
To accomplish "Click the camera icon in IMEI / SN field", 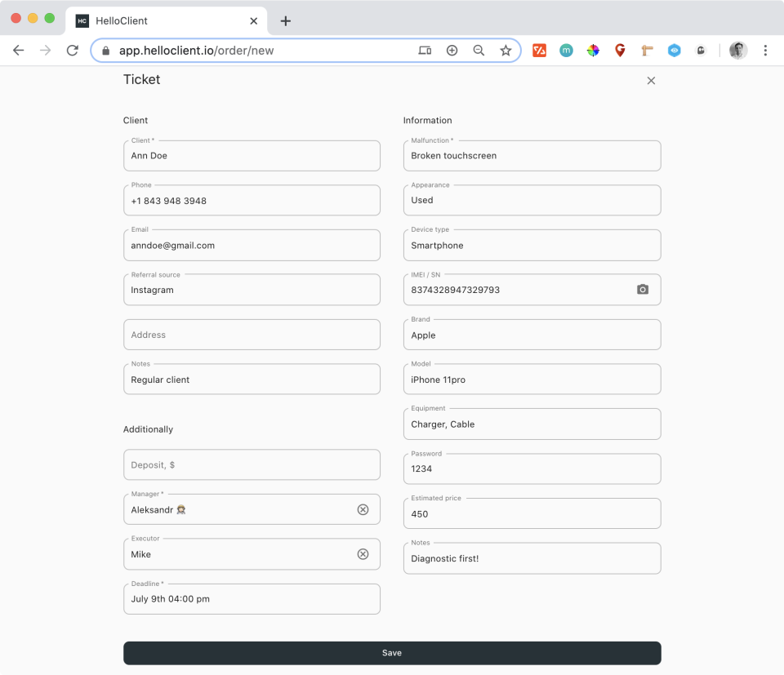I will [643, 290].
